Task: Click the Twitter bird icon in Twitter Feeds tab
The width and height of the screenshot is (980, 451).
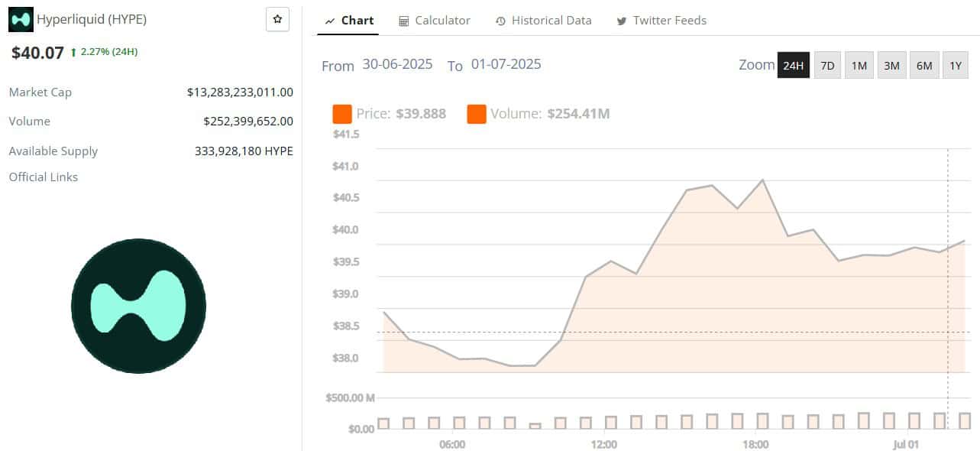Action: pyautogui.click(x=622, y=21)
